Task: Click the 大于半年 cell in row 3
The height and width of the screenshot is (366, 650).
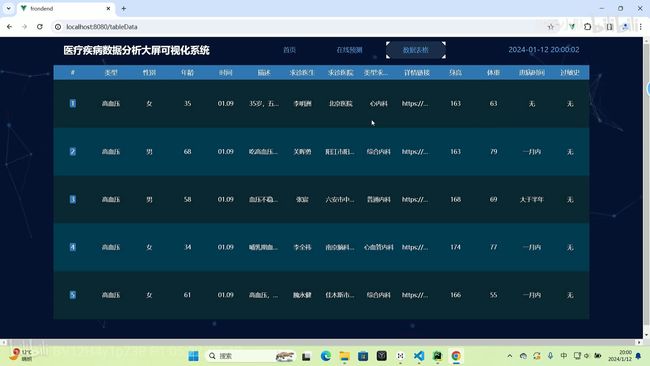Action: [531, 199]
